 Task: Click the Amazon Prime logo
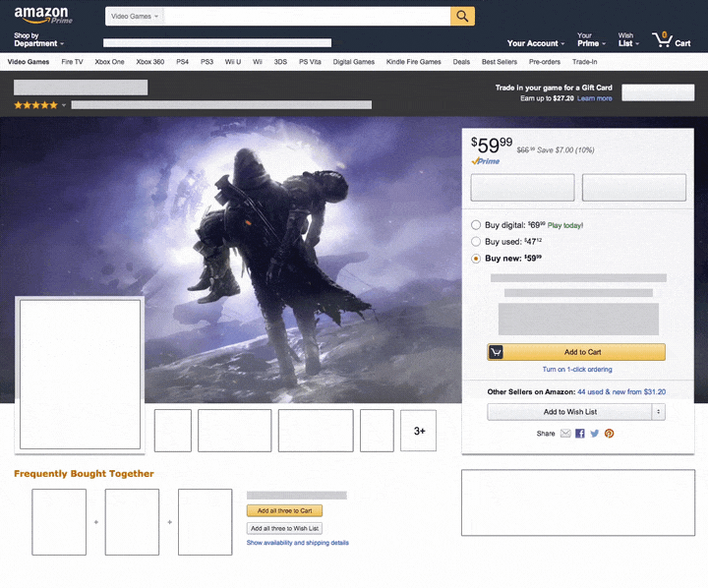pos(43,15)
